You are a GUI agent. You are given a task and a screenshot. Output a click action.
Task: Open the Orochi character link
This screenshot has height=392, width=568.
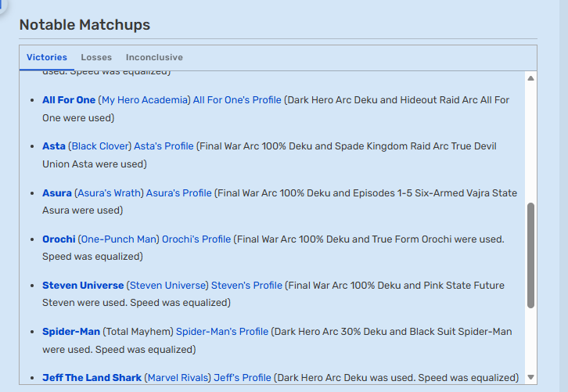pos(59,239)
